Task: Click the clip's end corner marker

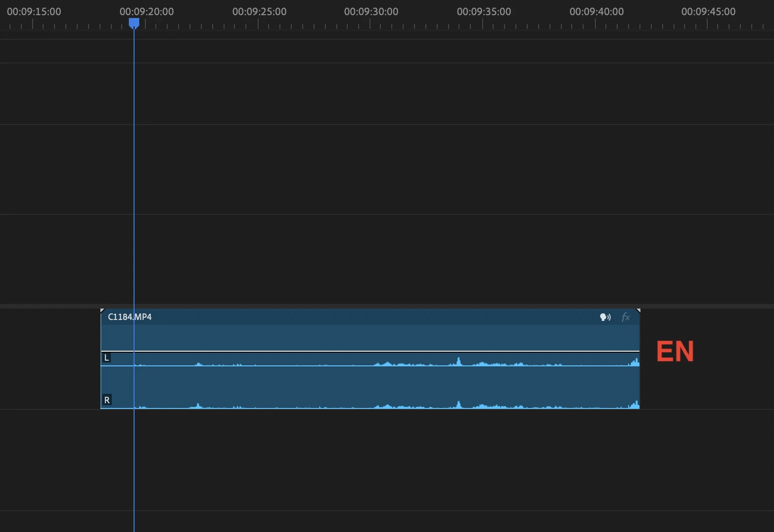Action: coord(638,311)
